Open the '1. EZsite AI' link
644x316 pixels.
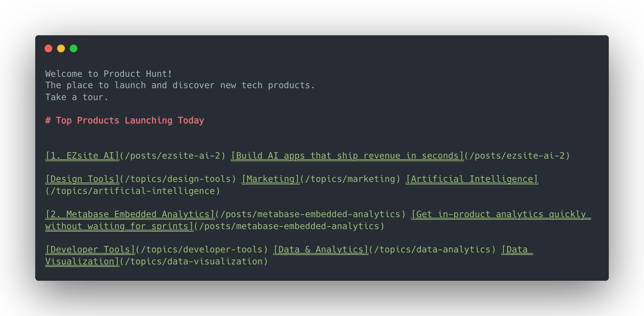click(82, 156)
